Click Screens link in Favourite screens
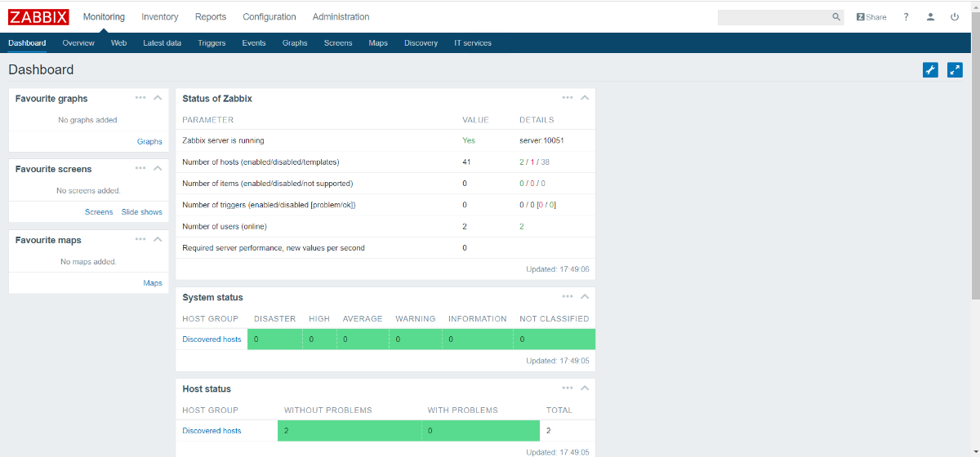Image resolution: width=980 pixels, height=457 pixels. pyautogui.click(x=99, y=212)
